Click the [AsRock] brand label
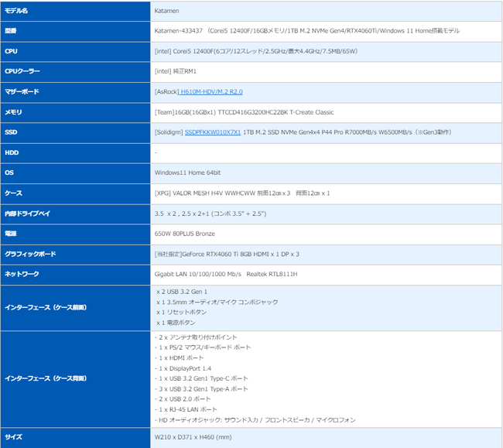Image resolution: width=503 pixels, height=448 pixels. [x=167, y=92]
